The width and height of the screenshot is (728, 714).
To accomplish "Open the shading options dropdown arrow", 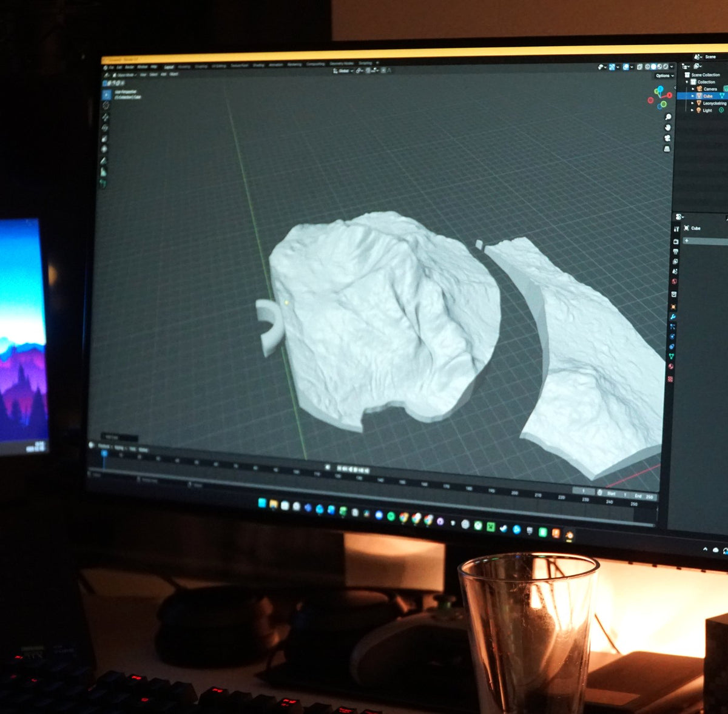I will coord(672,67).
